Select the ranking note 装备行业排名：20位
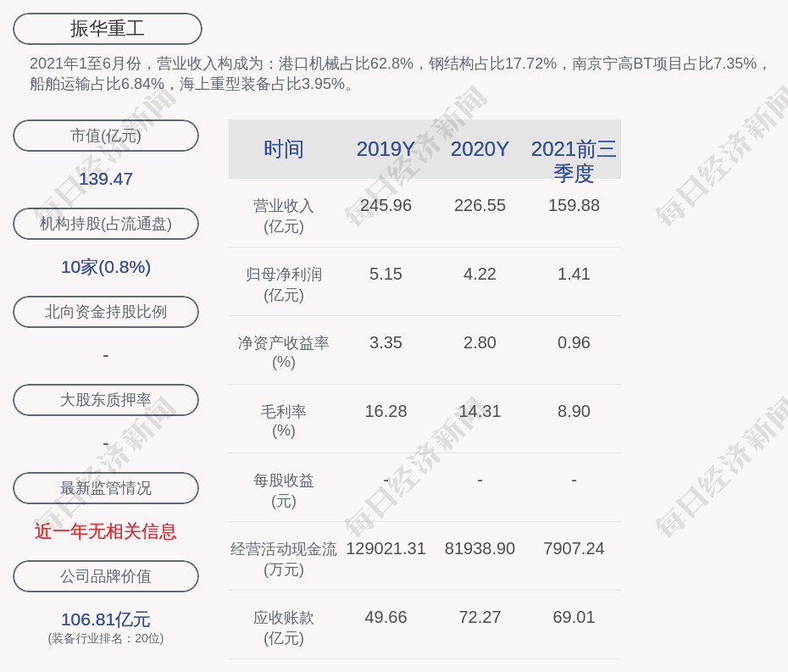The image size is (788, 672). [x=106, y=639]
